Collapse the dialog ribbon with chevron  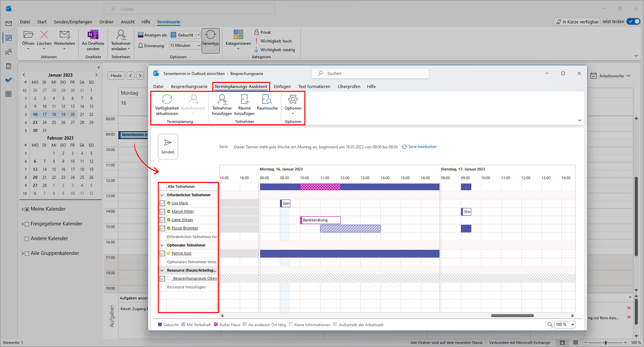[580, 120]
